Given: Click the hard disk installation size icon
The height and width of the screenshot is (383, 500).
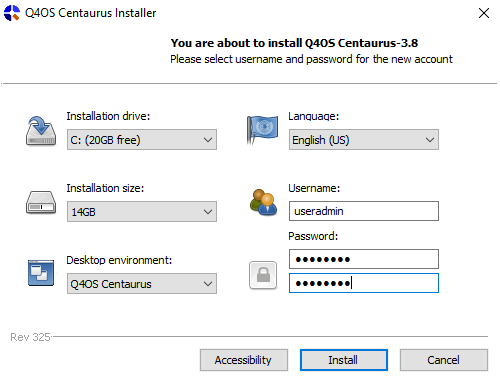Looking at the screenshot, I should 41,203.
